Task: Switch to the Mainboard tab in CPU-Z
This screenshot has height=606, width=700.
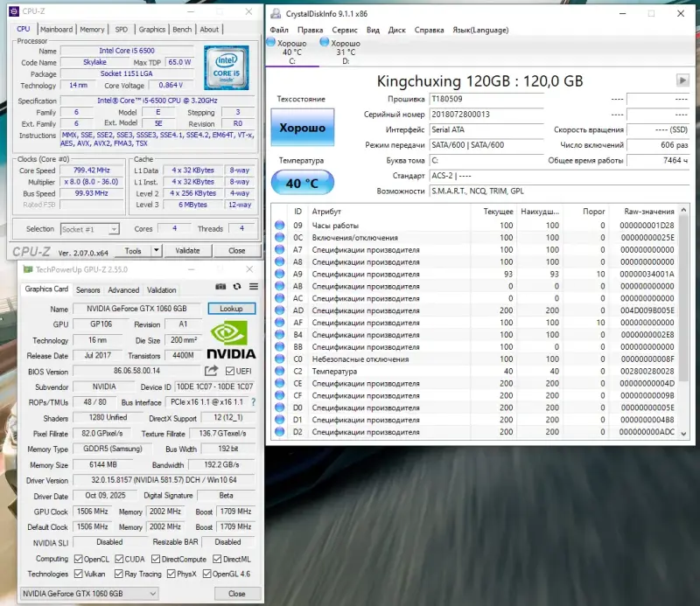Action: tap(57, 29)
